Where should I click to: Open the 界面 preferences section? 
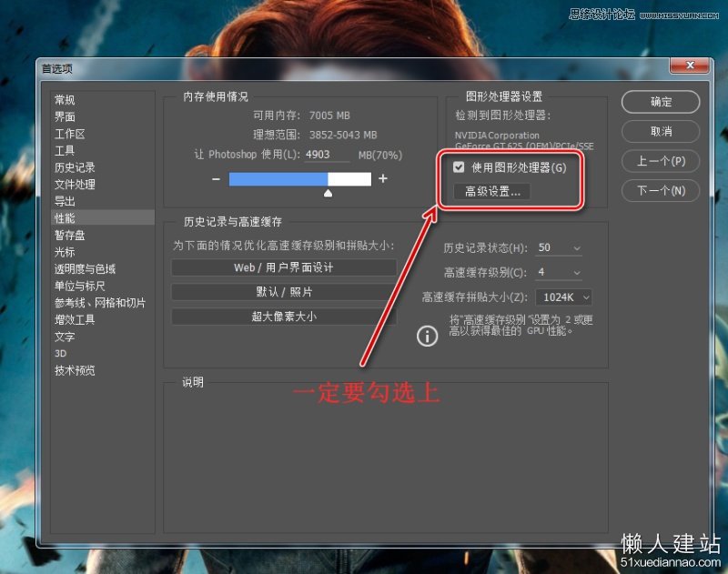pos(65,117)
